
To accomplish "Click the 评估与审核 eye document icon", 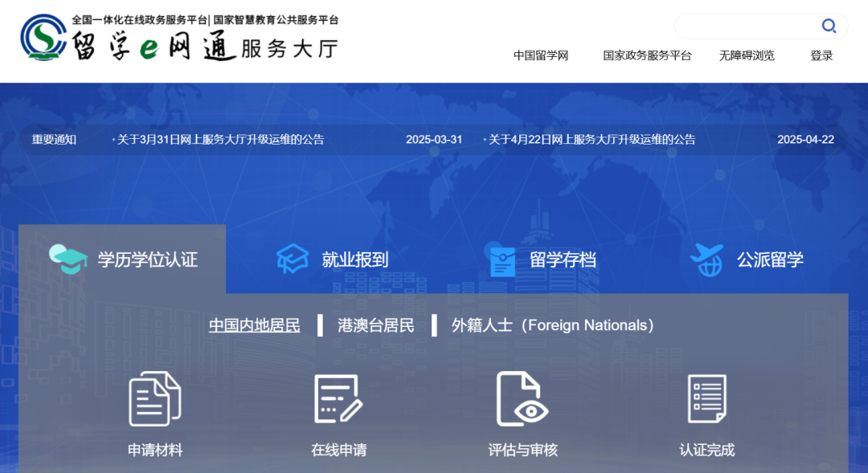I will (x=522, y=399).
